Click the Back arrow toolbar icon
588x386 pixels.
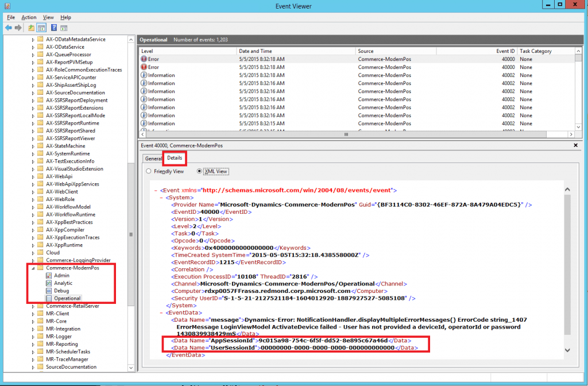(8, 28)
